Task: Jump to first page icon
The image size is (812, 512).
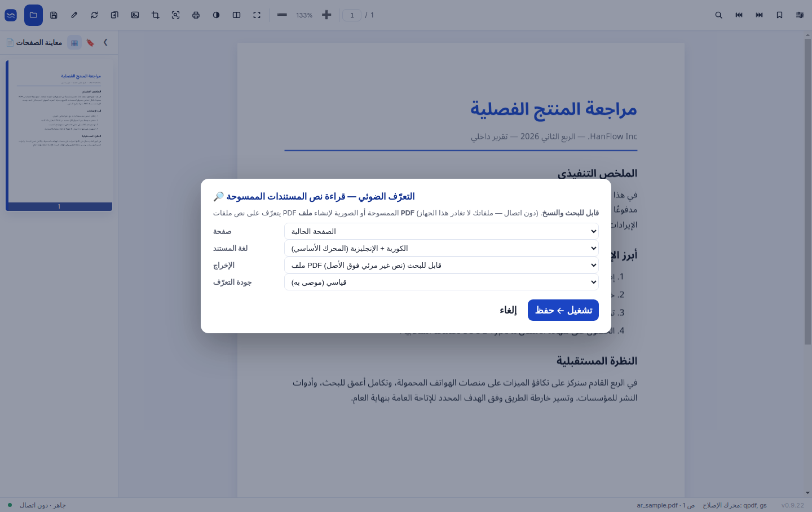Action: click(x=739, y=15)
